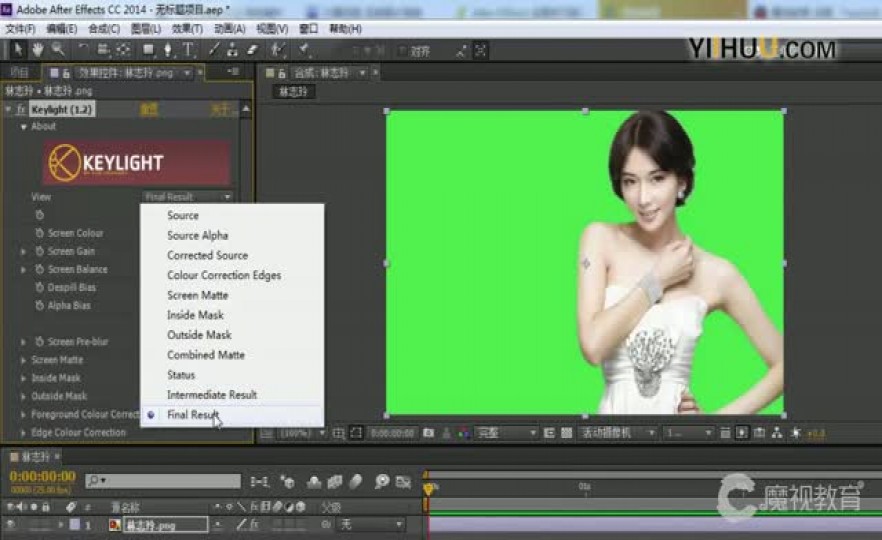Open the resolution dropdown showing 完整

[506, 433]
